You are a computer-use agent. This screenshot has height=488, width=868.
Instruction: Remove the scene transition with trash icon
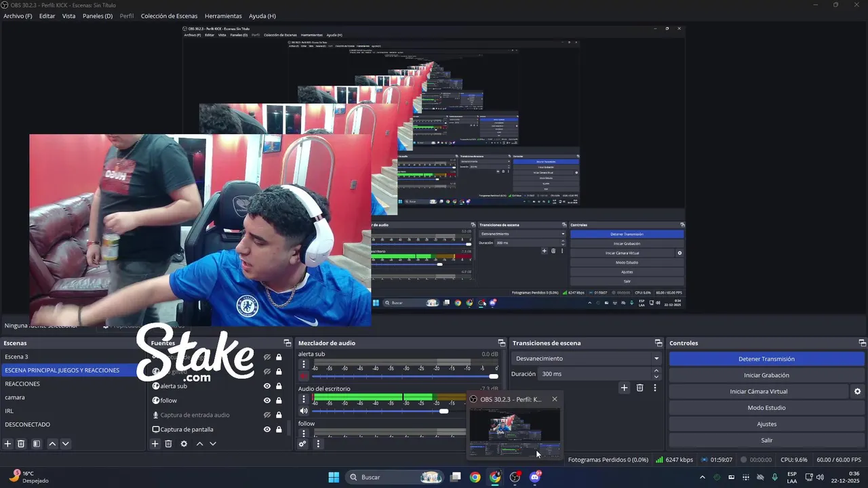click(639, 388)
